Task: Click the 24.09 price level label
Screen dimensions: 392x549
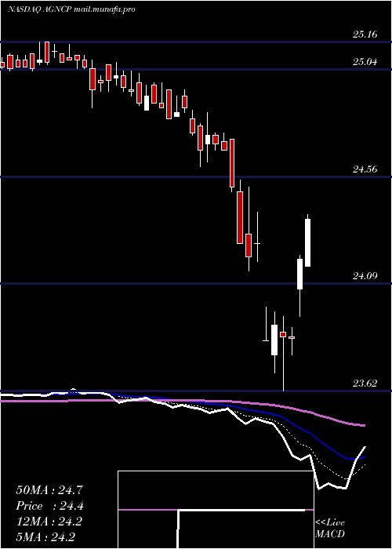Action: pyautogui.click(x=365, y=276)
